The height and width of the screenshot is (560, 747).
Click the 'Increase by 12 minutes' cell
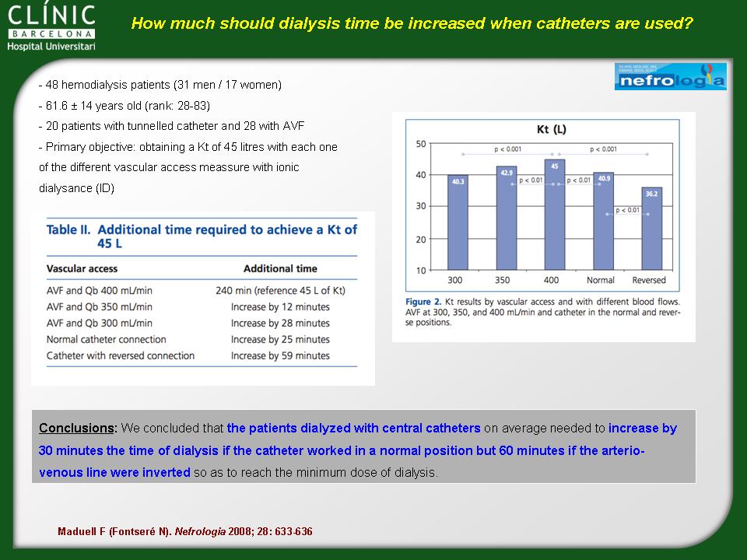pyautogui.click(x=280, y=306)
